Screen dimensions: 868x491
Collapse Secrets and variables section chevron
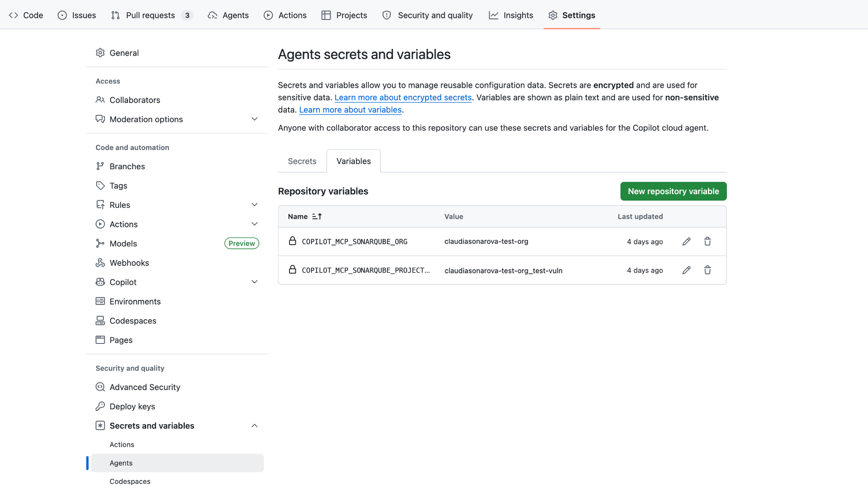point(255,426)
